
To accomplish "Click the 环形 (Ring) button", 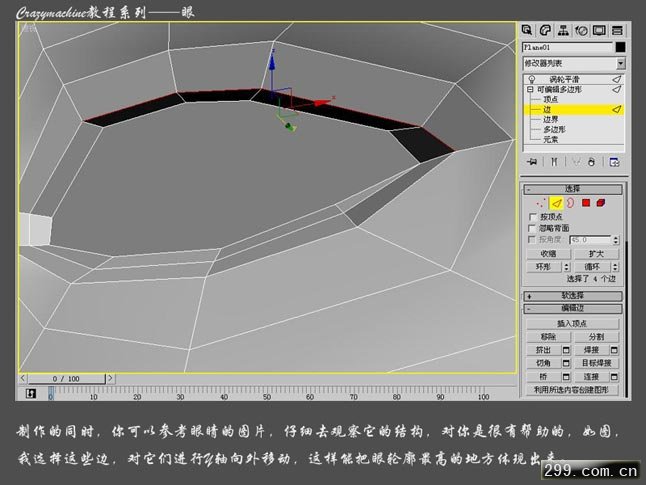I will pos(544,267).
